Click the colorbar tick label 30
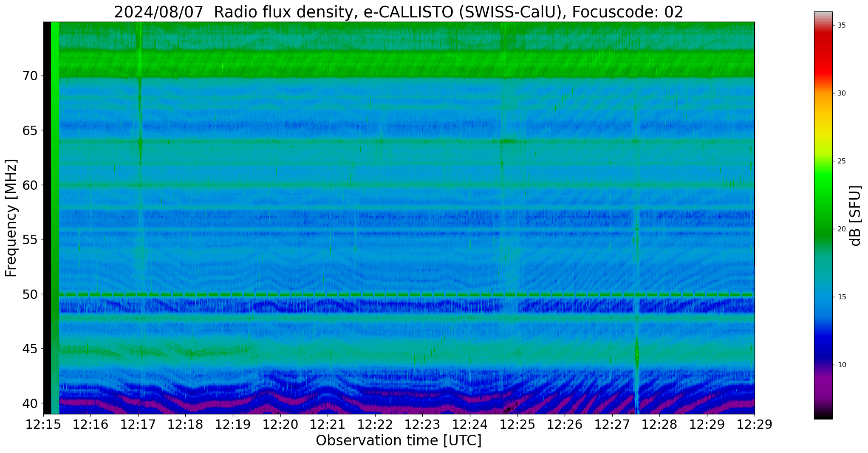 [x=841, y=93]
